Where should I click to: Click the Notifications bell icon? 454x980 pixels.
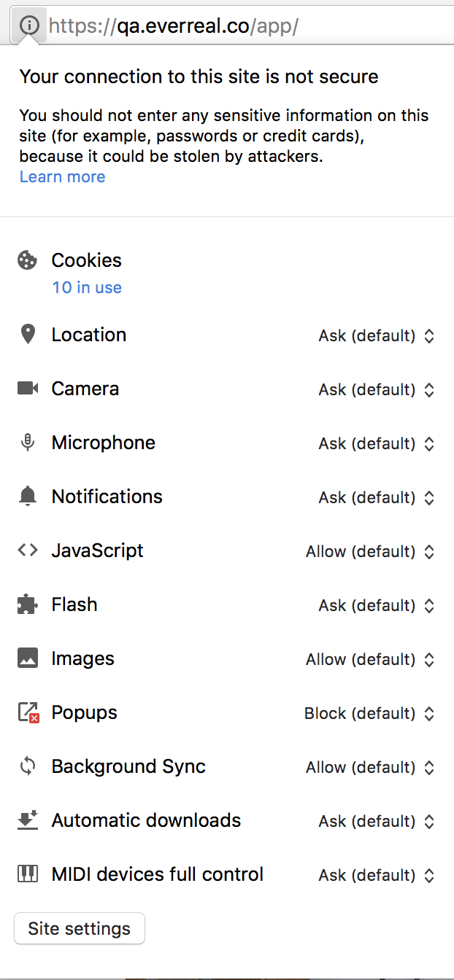click(28, 497)
